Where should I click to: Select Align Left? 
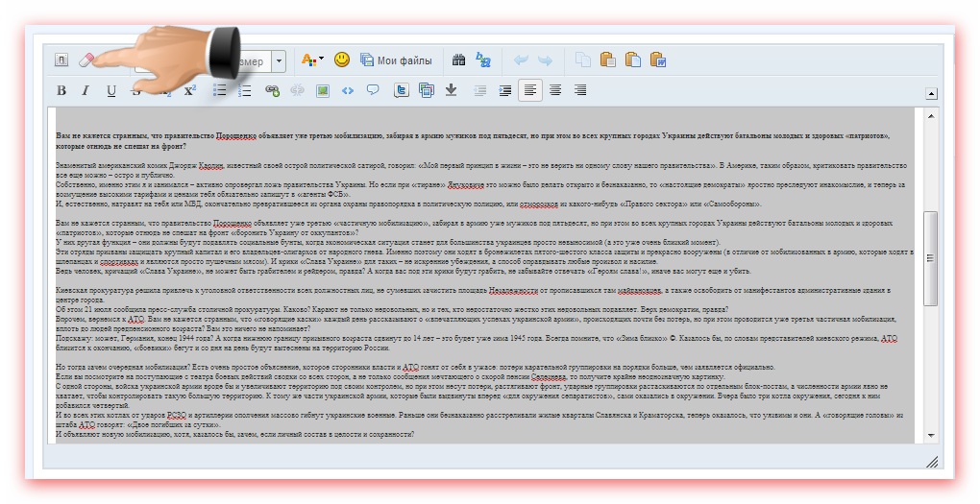pos(530,90)
